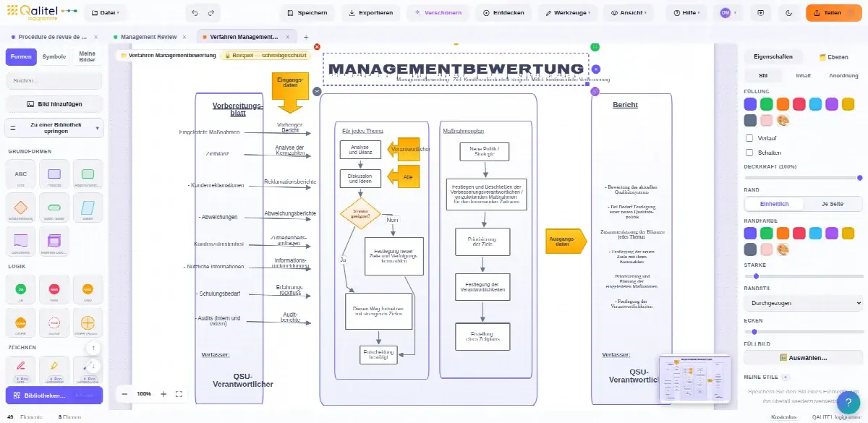This screenshot has height=423, width=868.
Task: Select the red pen drawing tool
Action: [21, 369]
